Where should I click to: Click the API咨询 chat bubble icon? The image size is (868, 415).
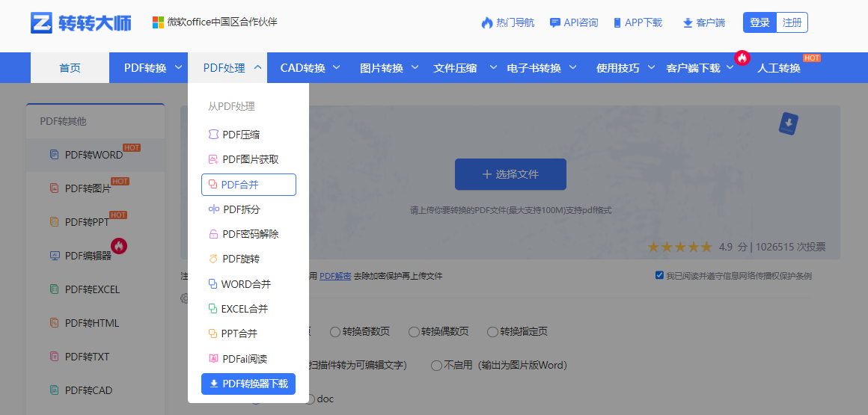tap(554, 22)
